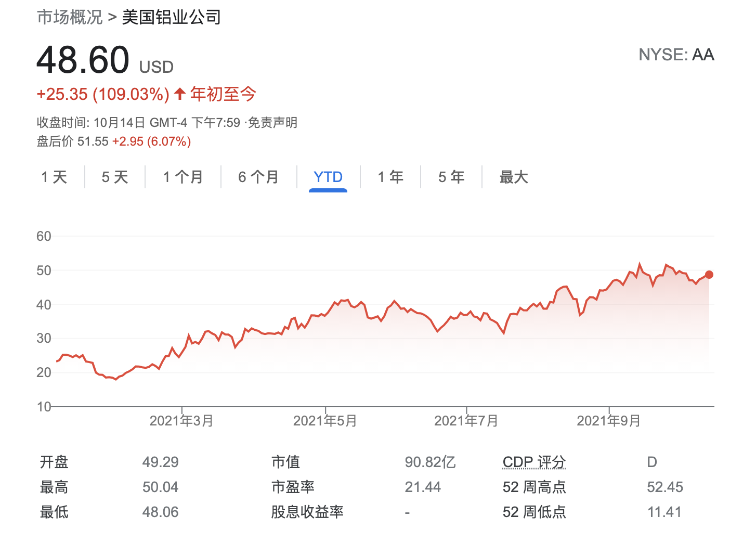The image size is (756, 543).
Task: Click the 2021年7月 axis label
Action: click(x=466, y=421)
